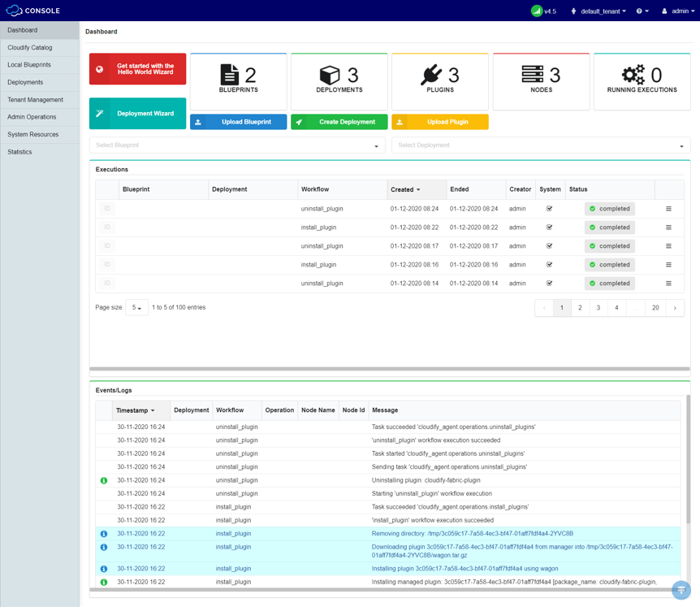700x607 pixels.
Task: Click the scroll-to-top icon at bottom right
Action: (x=681, y=590)
